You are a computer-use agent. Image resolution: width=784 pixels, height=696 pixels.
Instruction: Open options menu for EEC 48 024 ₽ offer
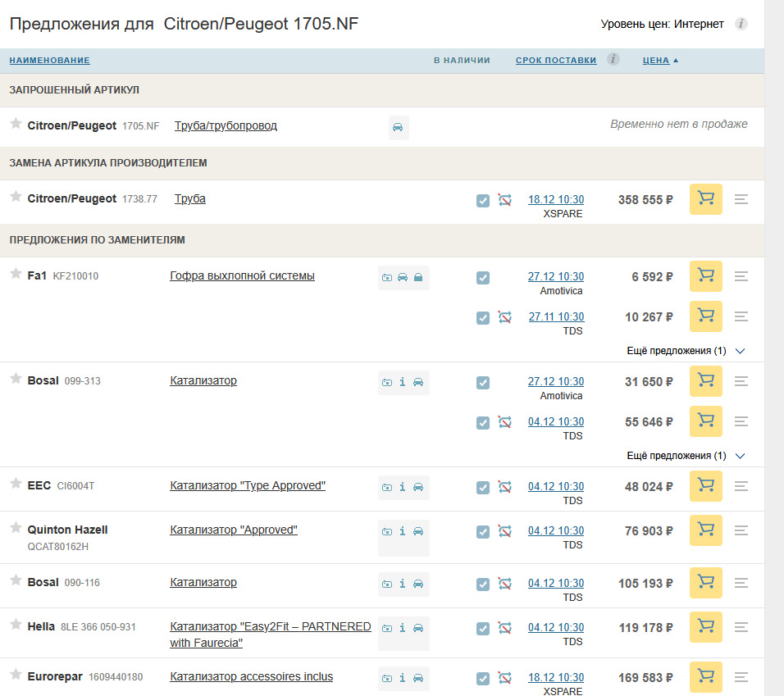point(741,485)
